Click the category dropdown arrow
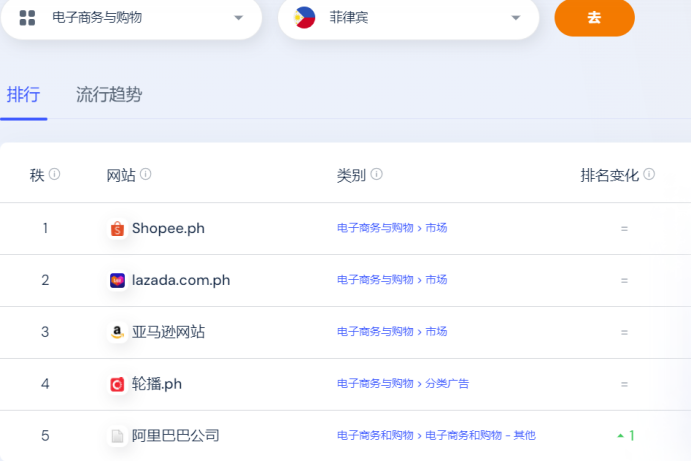Screen dimensions: 692x461 coord(239,18)
